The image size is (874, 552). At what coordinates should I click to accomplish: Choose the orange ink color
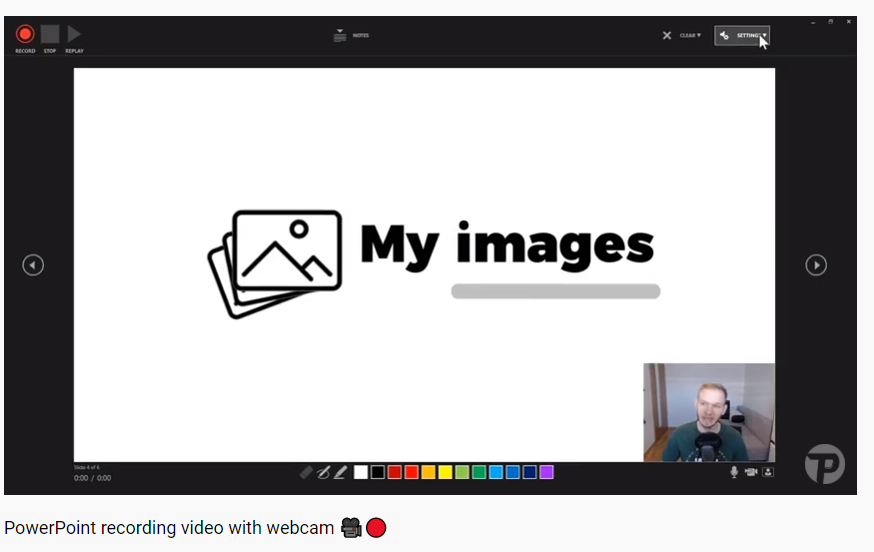pos(428,472)
